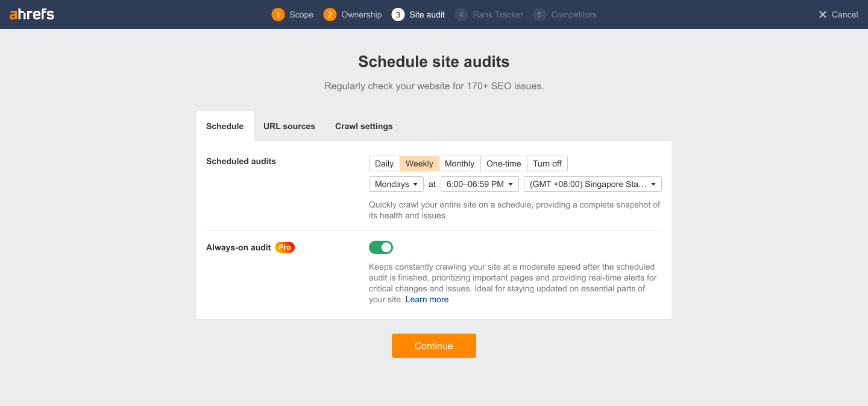Select the Weekly highlighted frequency segment

[x=419, y=163]
